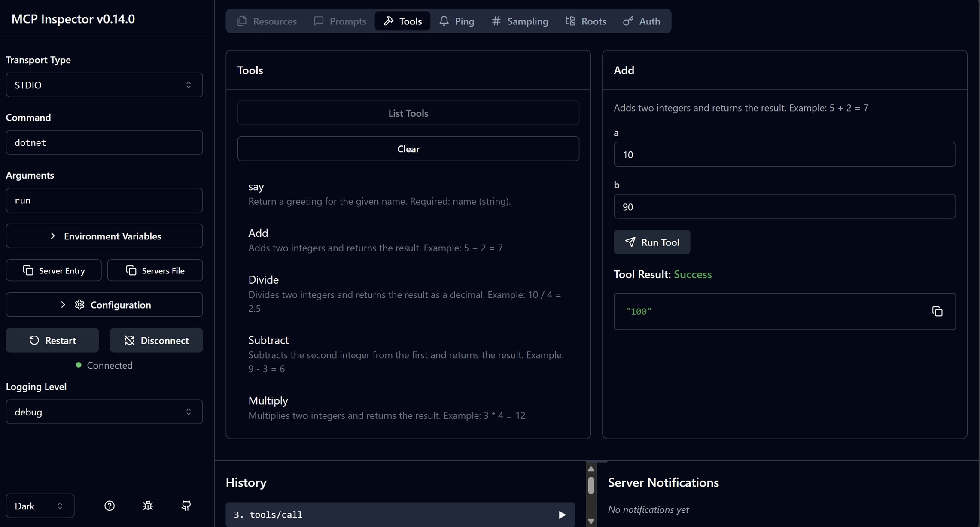Click the History scrollbar down arrow
Image resolution: width=980 pixels, height=527 pixels.
tap(591, 521)
